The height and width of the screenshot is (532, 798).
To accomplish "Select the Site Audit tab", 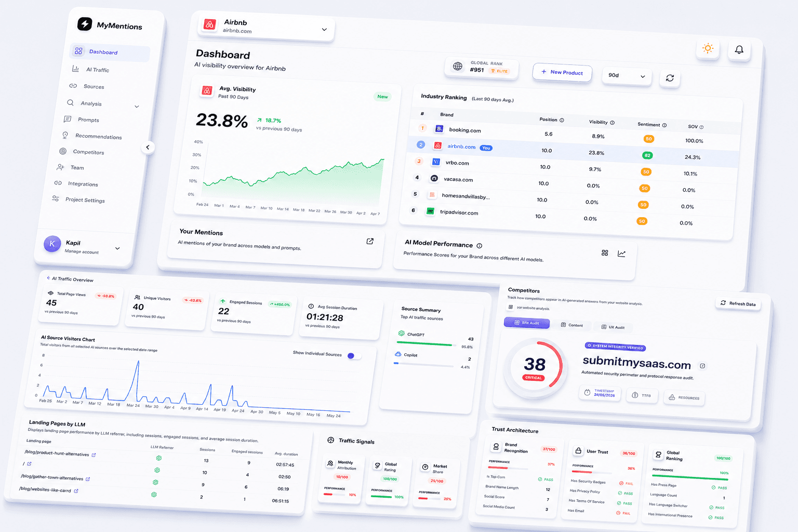I will pos(526,323).
